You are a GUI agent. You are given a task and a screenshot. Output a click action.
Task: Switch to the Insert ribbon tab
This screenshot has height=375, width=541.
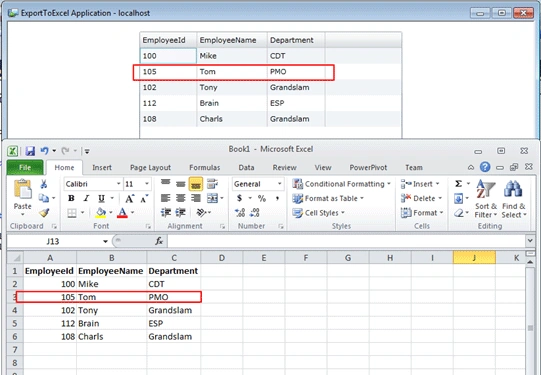point(102,167)
